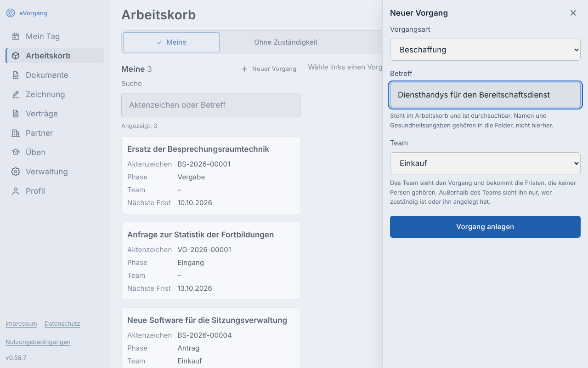Screen dimensions: 588x368
Task: Go to Dokumente in the sidebar
Action: [55, 75]
